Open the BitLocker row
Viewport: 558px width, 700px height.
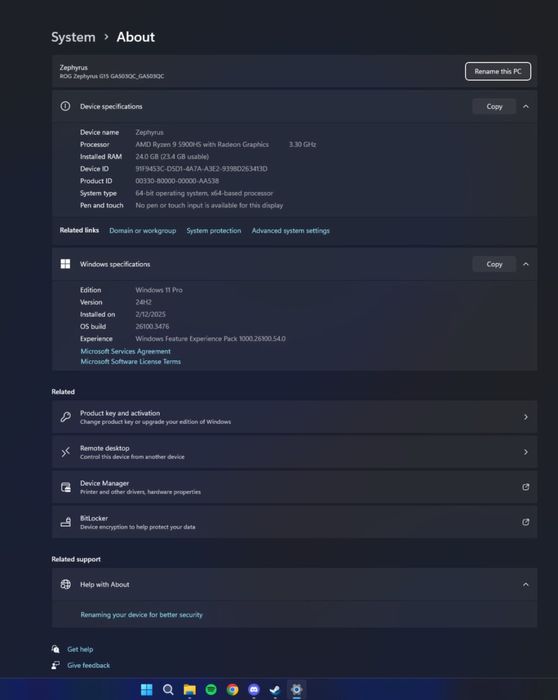[295, 522]
